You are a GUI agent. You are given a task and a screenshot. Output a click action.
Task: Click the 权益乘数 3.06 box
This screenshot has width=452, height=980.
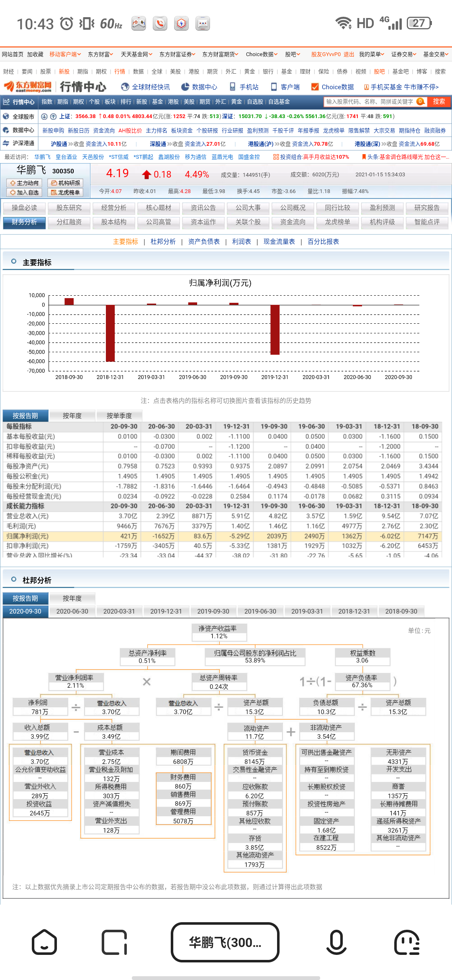pyautogui.click(x=362, y=657)
